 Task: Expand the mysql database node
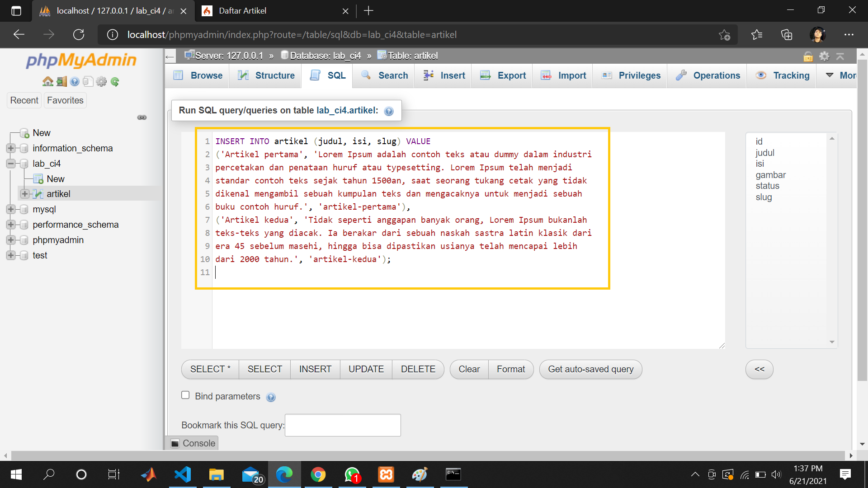10,209
